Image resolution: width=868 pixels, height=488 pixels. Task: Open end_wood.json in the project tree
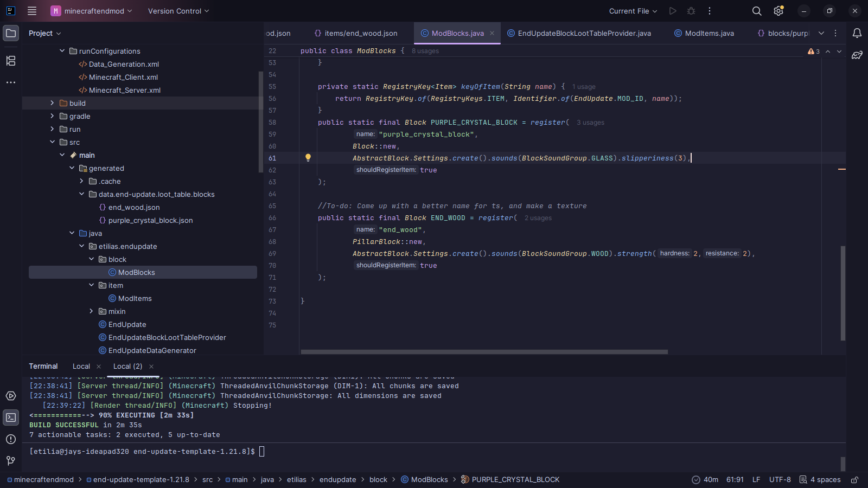(x=134, y=207)
